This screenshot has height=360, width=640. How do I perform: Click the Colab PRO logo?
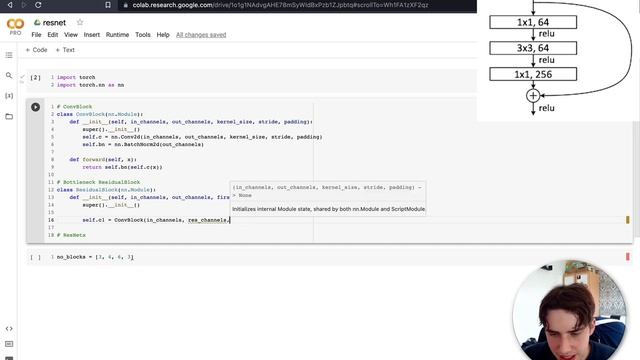(15, 27)
